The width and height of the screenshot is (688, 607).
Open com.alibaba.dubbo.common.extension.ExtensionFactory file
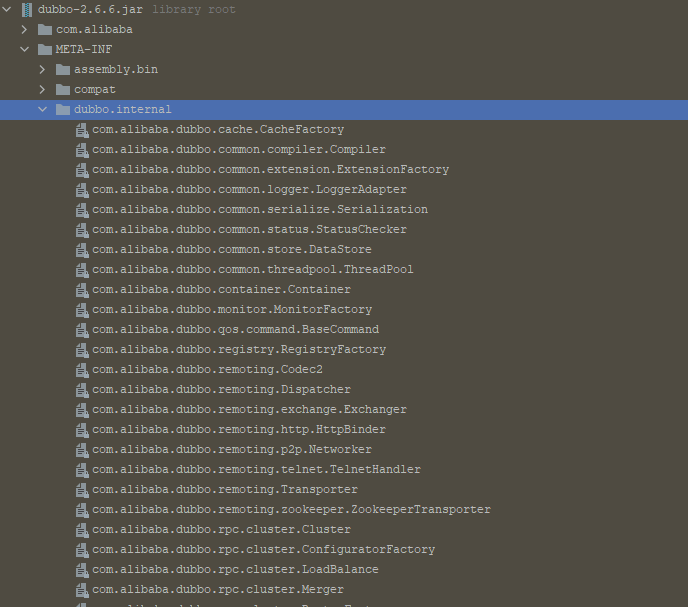pyautogui.click(x=270, y=169)
